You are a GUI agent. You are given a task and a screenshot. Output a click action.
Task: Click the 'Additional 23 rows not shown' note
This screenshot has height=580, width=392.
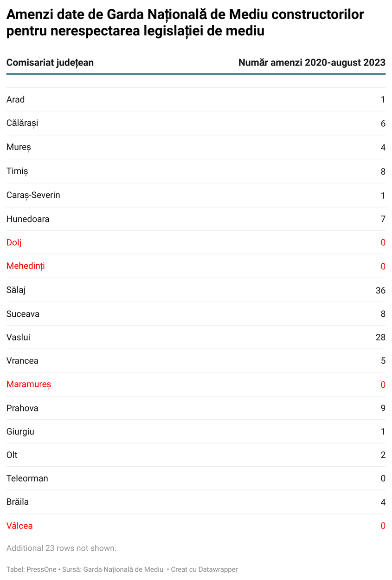click(x=61, y=548)
